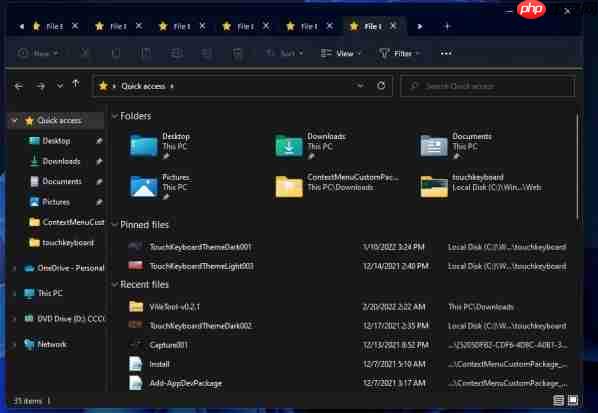Screen dimensions: 598x413
Task: Collapse the Quick access tree node
Action: 15,121
